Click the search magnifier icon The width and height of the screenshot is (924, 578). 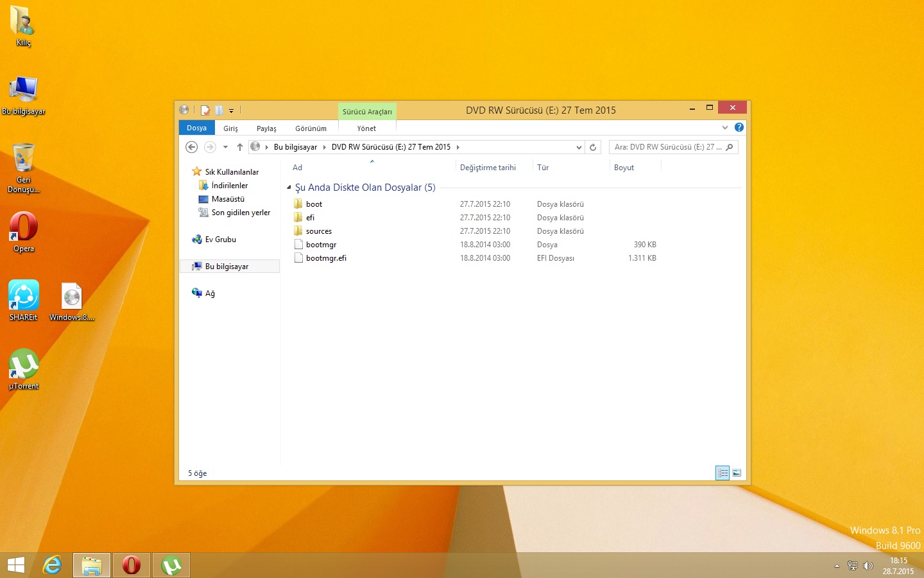[730, 147]
